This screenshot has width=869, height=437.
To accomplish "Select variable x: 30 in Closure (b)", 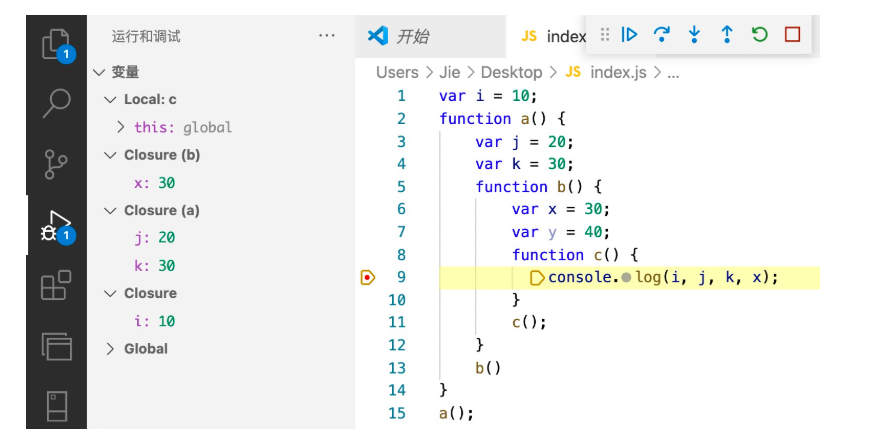I will click(x=155, y=183).
